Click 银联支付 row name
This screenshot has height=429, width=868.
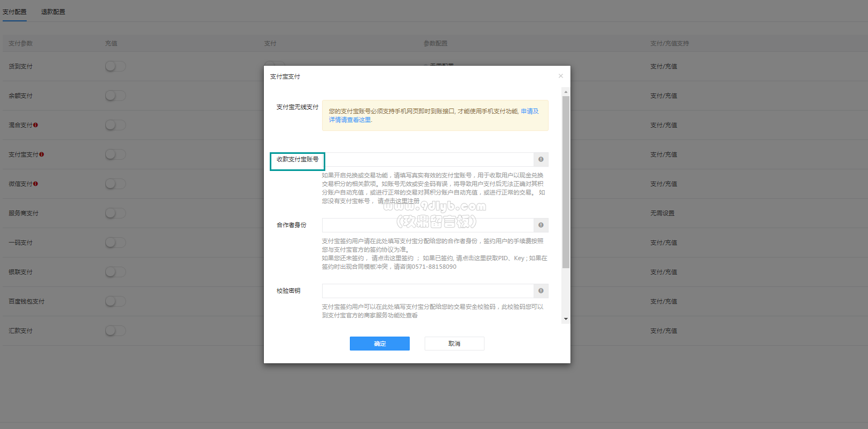tap(21, 272)
